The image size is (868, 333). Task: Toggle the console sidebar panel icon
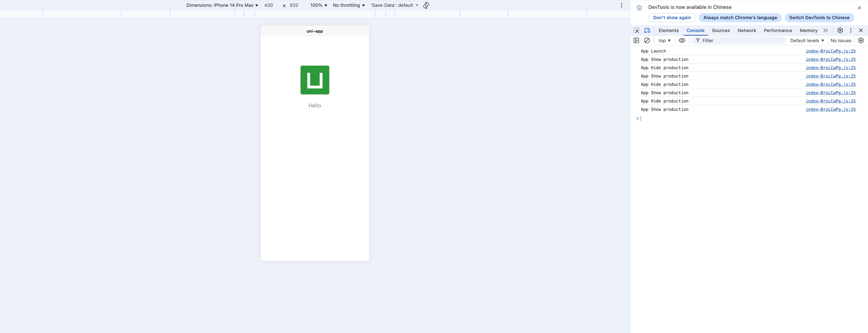(x=636, y=40)
